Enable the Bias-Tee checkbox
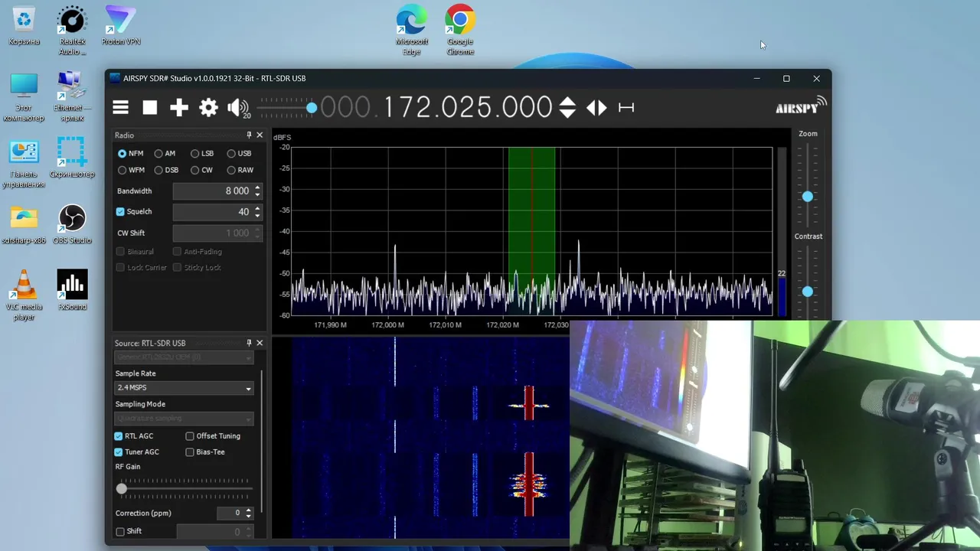This screenshot has width=980, height=551. pos(190,452)
